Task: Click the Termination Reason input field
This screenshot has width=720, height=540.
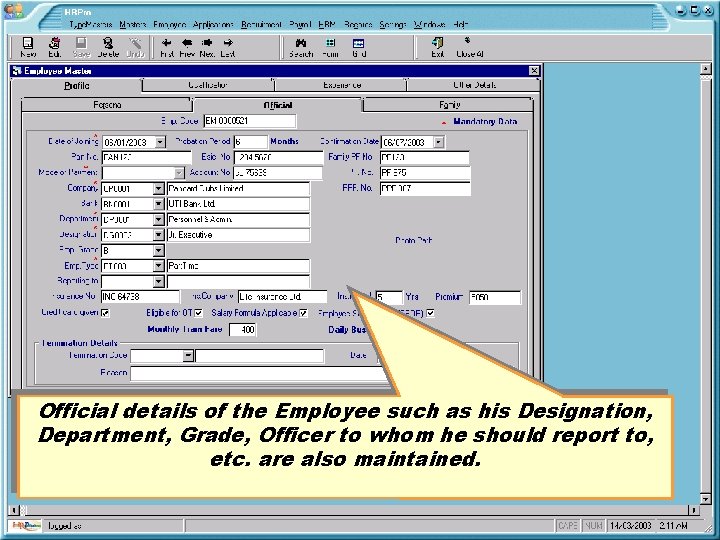Action: (x=259, y=373)
